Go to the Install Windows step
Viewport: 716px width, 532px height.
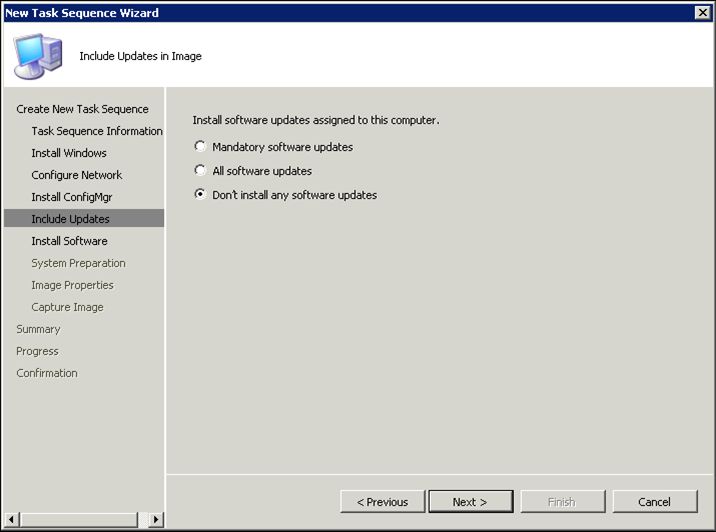tap(69, 153)
